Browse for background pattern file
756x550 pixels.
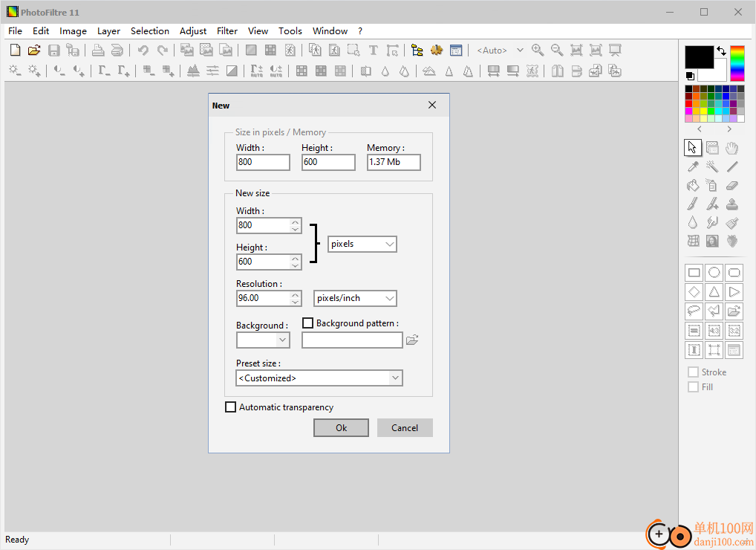coord(412,340)
